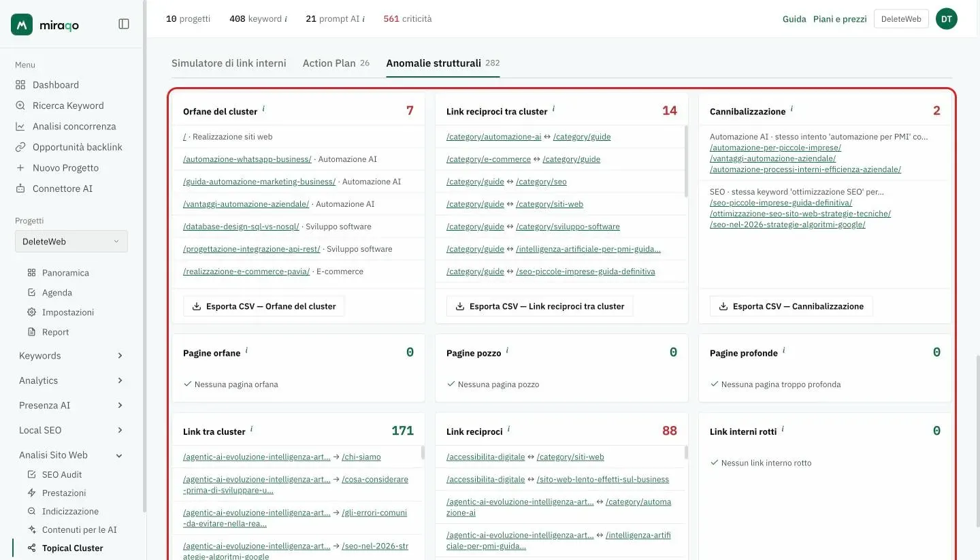Viewport: 980px width, 560px height.
Task: Expand Keywords section
Action: (x=71, y=356)
